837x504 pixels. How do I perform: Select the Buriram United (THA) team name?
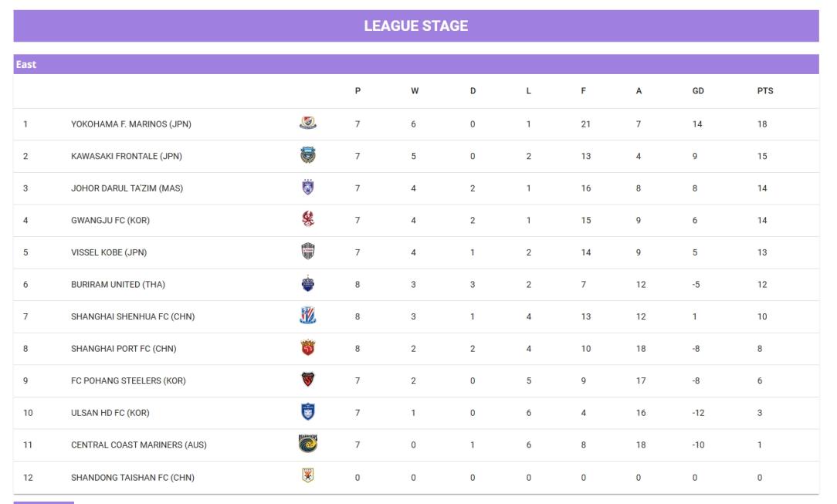click(x=118, y=284)
